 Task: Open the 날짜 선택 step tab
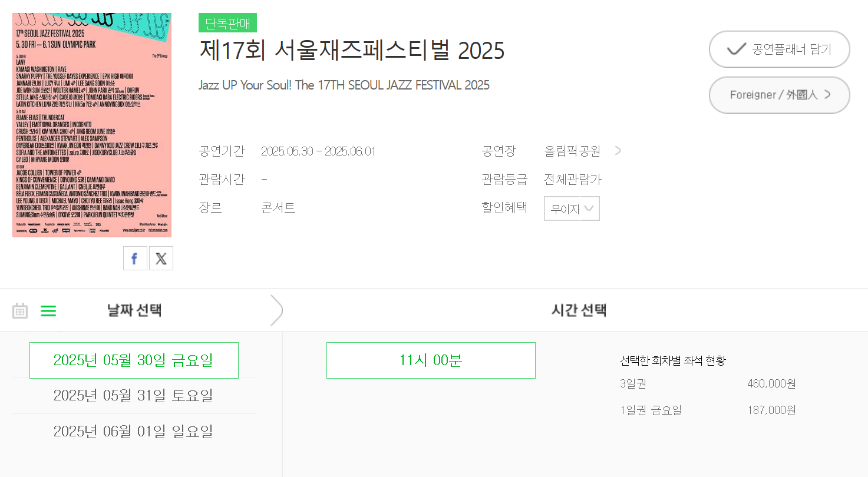(x=134, y=310)
